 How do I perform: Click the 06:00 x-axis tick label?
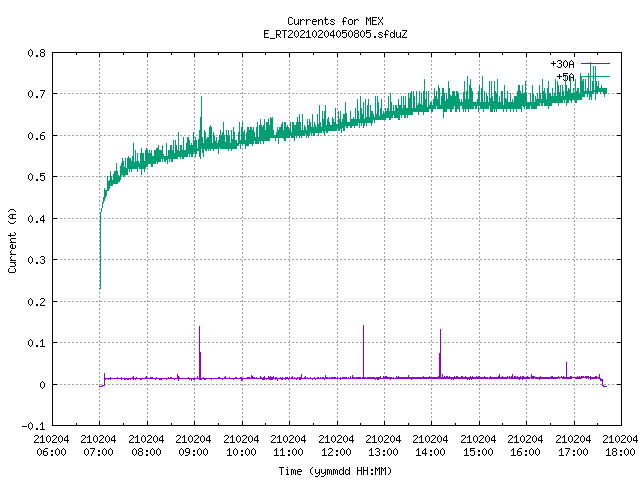(x=51, y=452)
